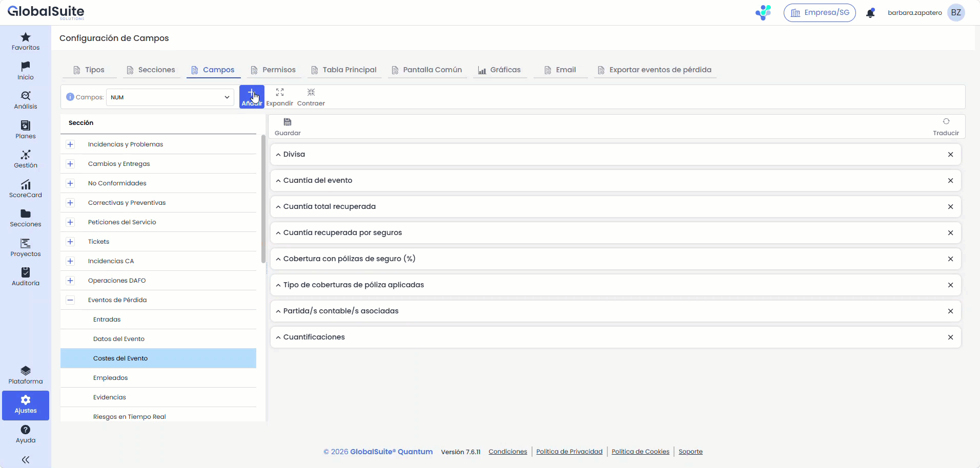
Task: Remove the Cuantía total recuperada field
Action: [x=950, y=207]
